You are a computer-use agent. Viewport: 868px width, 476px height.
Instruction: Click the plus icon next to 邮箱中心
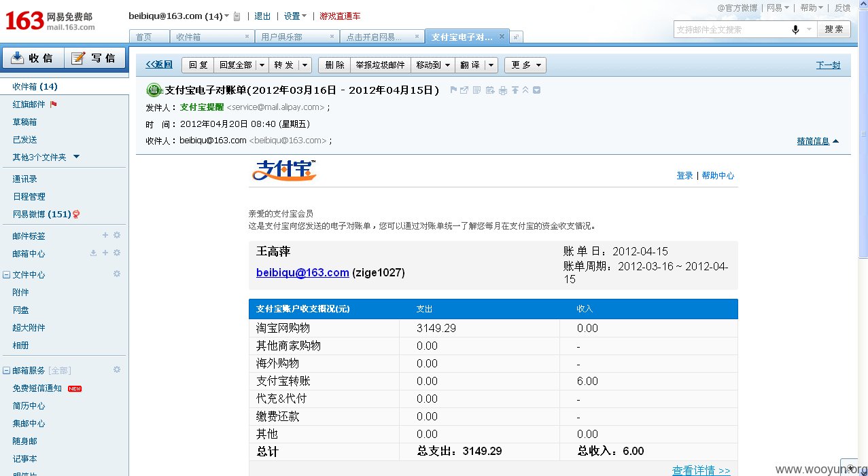click(x=105, y=253)
